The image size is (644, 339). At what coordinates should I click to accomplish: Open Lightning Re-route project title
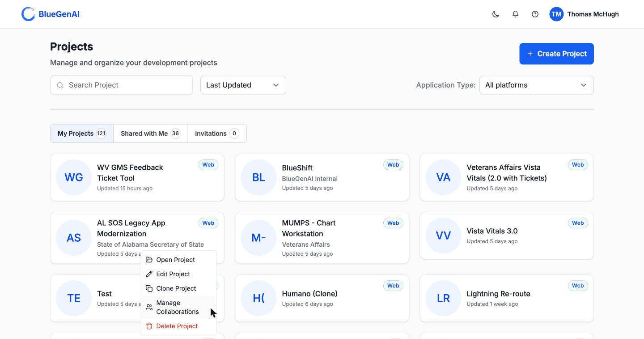tap(498, 294)
